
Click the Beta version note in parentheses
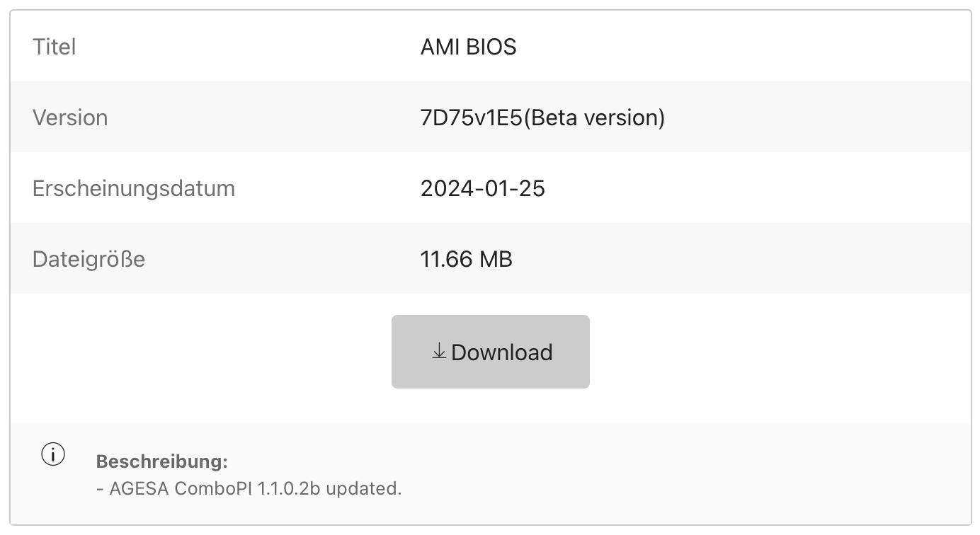point(593,117)
